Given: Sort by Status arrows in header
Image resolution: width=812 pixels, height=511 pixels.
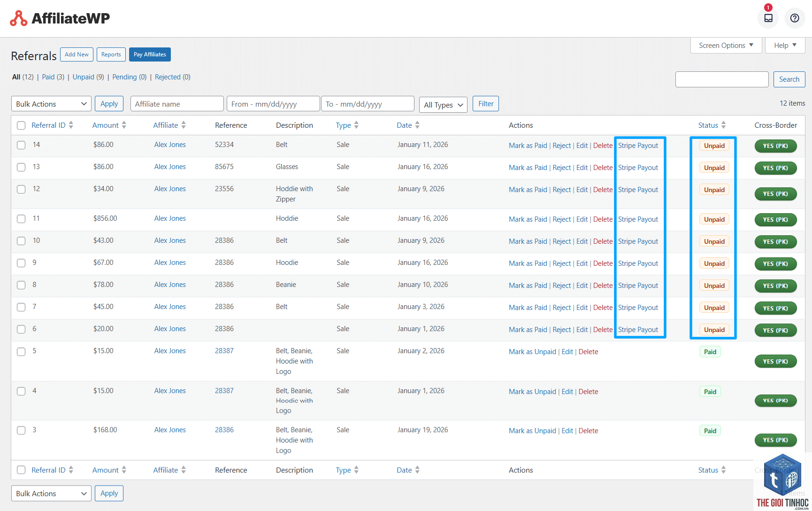Looking at the screenshot, I should [723, 125].
